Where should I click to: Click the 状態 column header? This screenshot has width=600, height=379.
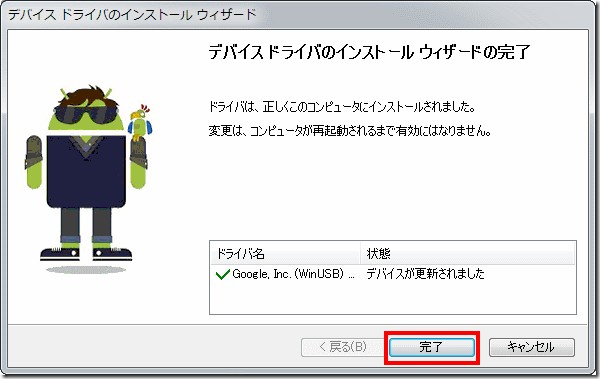[468, 253]
